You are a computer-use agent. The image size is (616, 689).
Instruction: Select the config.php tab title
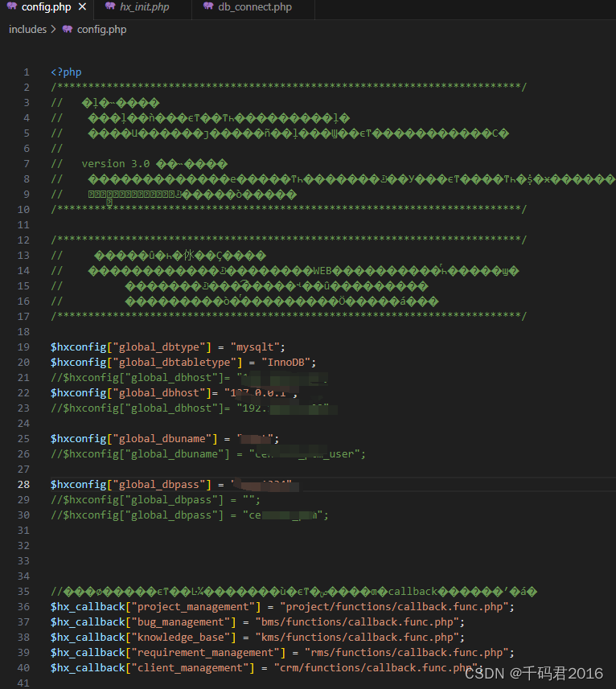click(x=46, y=7)
